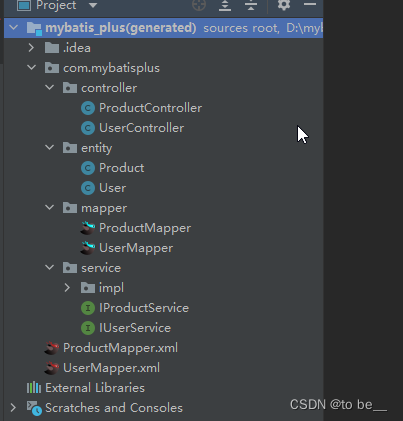
Task: Collapse the com.mybatisplus package
Action: point(32,68)
